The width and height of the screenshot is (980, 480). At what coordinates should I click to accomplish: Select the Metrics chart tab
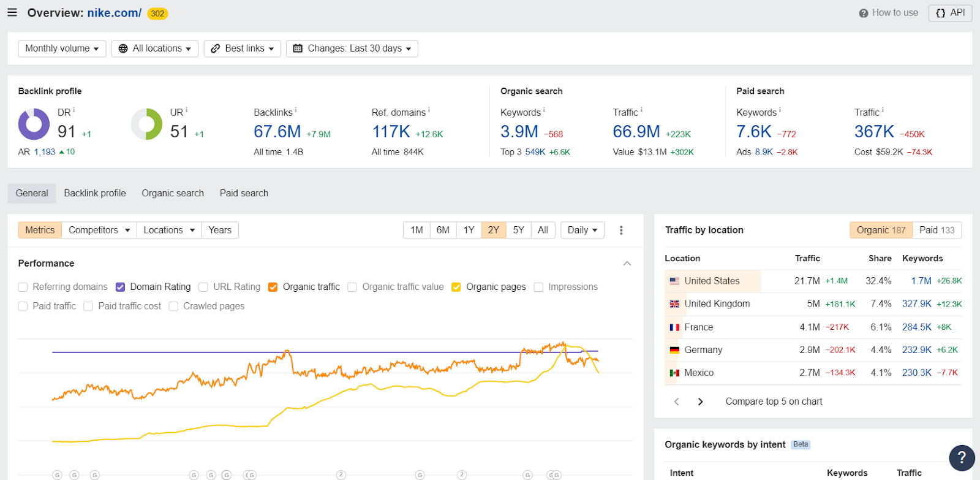pos(40,230)
